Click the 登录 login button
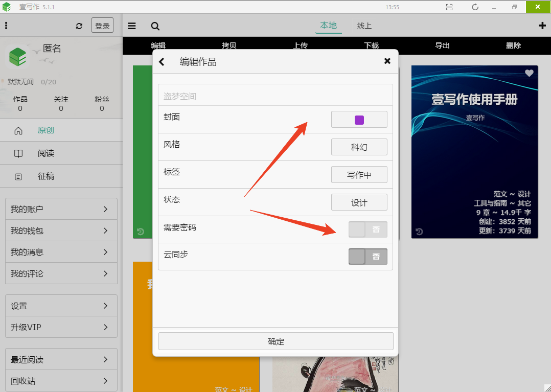Viewport: 551px width, 392px height. click(102, 25)
